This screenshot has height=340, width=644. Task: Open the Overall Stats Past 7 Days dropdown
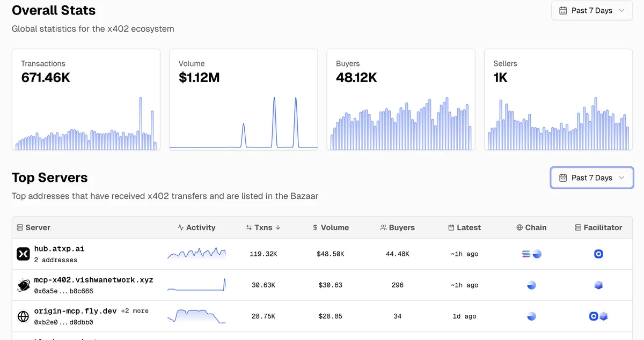coord(592,11)
